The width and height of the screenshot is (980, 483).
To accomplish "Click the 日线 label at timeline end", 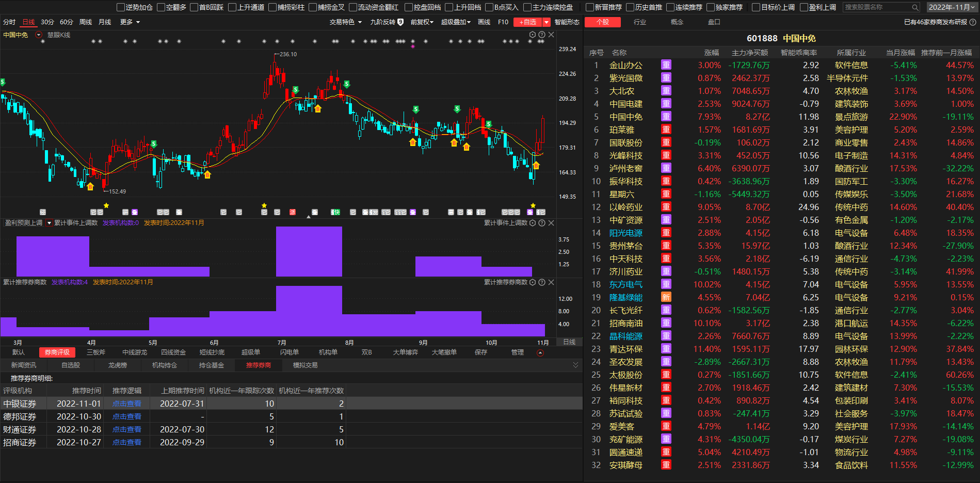I will pos(569,342).
